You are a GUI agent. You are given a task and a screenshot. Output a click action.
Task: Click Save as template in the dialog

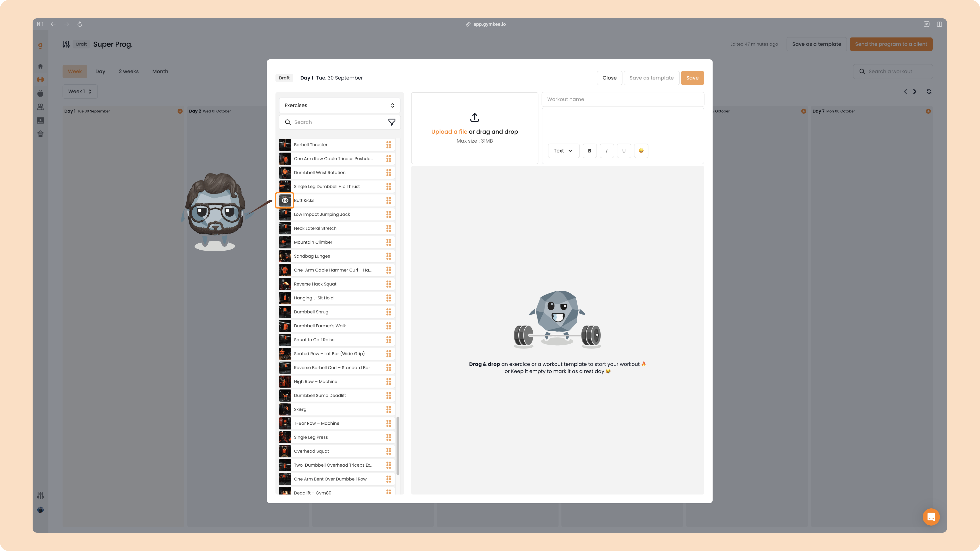[651, 78]
